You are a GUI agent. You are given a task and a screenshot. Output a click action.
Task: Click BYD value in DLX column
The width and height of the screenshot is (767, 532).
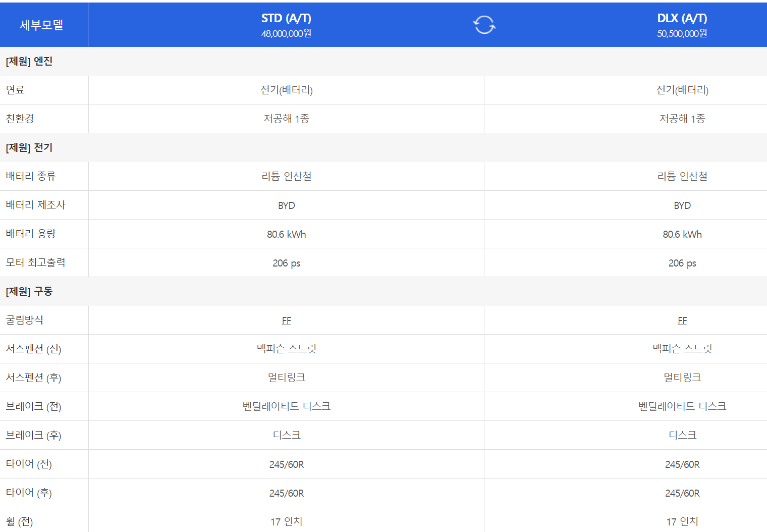click(682, 205)
